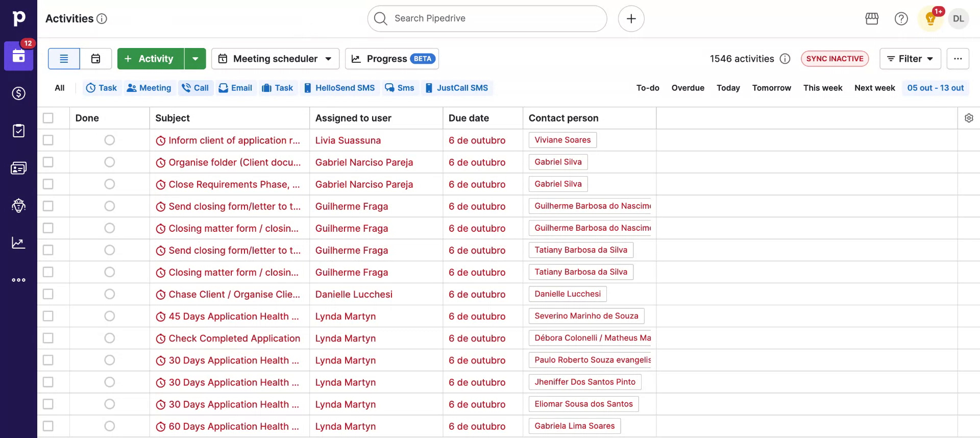The width and height of the screenshot is (980, 438).
Task: Mark 45 Days Application Health done
Action: (109, 316)
